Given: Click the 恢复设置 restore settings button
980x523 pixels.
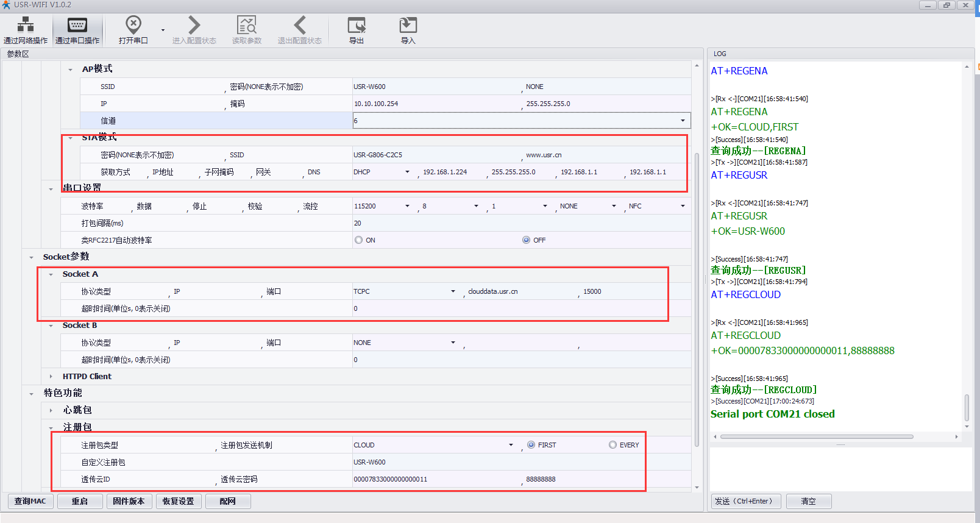Looking at the screenshot, I should (179, 501).
